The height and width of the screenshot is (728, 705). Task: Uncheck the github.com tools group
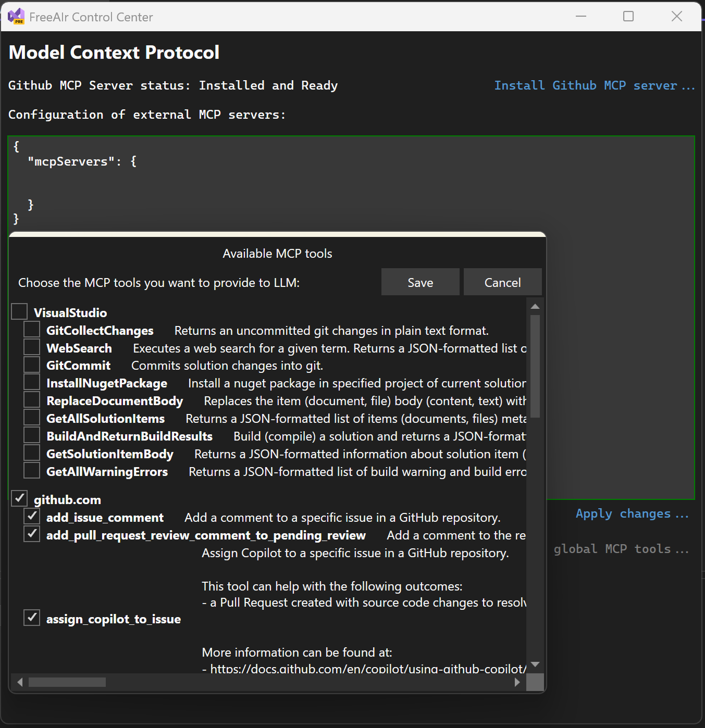(x=19, y=498)
